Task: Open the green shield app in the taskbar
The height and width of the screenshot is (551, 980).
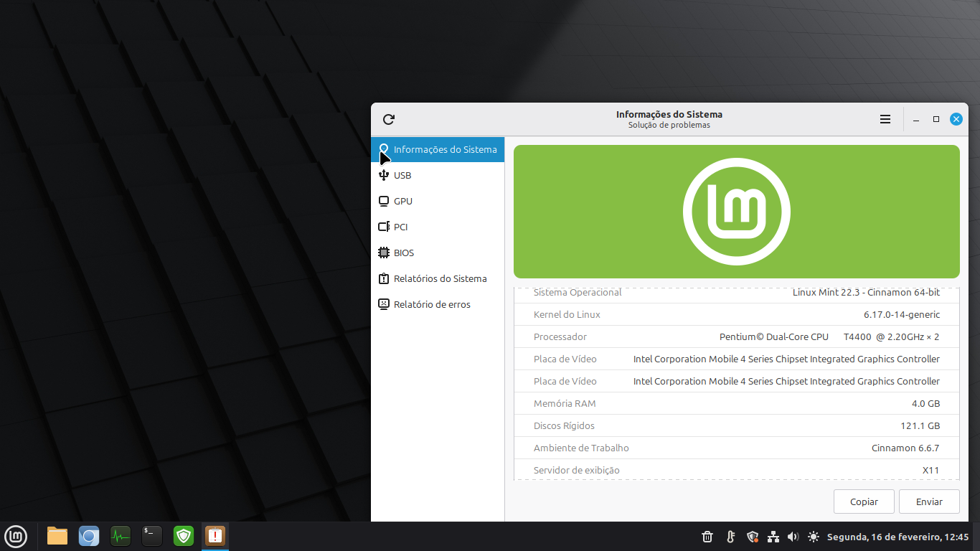Action: 184,536
